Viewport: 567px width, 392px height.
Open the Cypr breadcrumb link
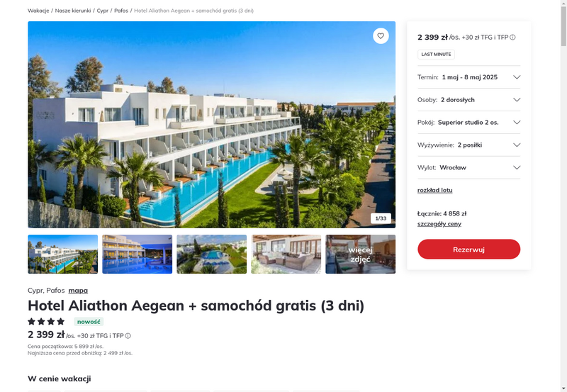[102, 11]
